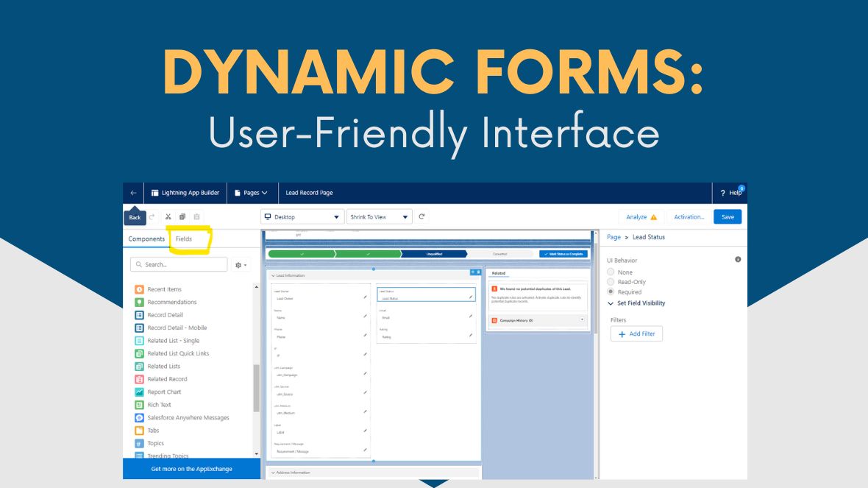Screen dimensions: 868x488
Task: Click the component list scrollbar thumb
Action: 256,388
